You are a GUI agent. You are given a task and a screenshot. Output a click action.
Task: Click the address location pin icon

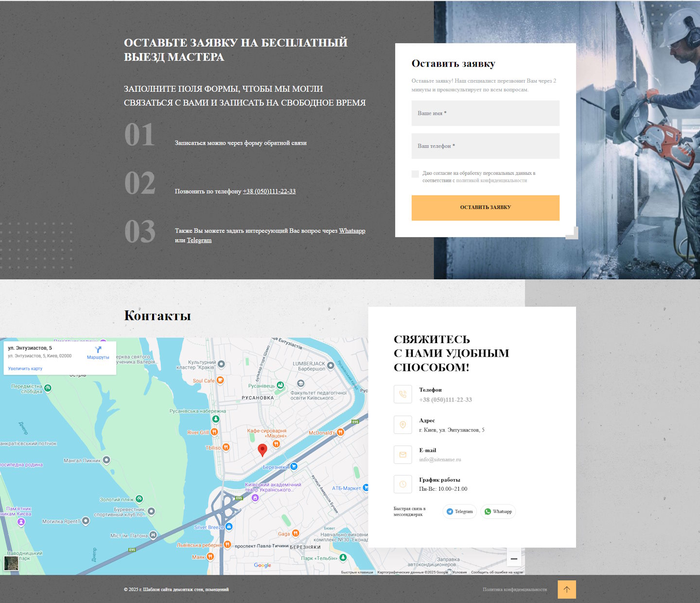point(402,425)
